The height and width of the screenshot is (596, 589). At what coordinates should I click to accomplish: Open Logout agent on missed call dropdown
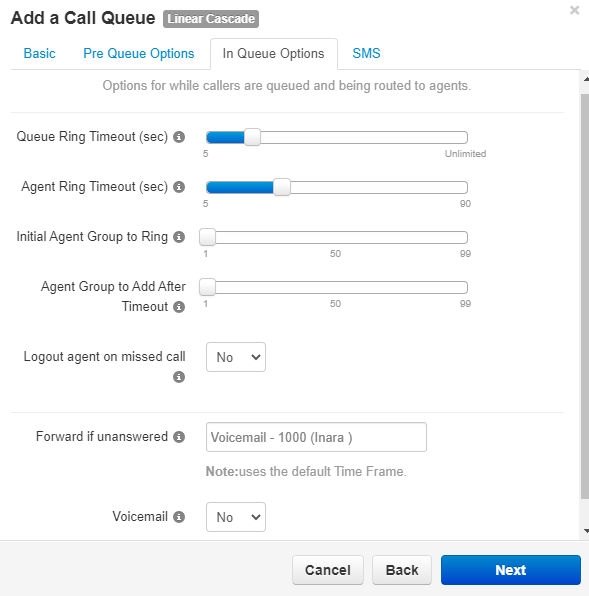point(236,357)
